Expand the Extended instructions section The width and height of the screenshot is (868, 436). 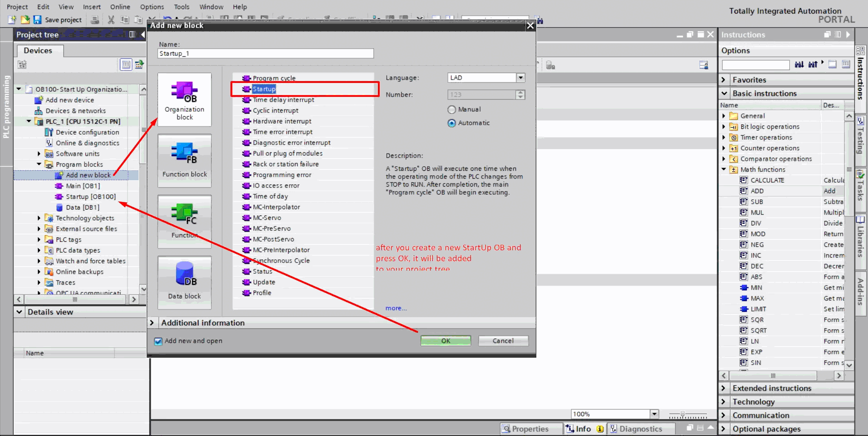[x=724, y=388]
